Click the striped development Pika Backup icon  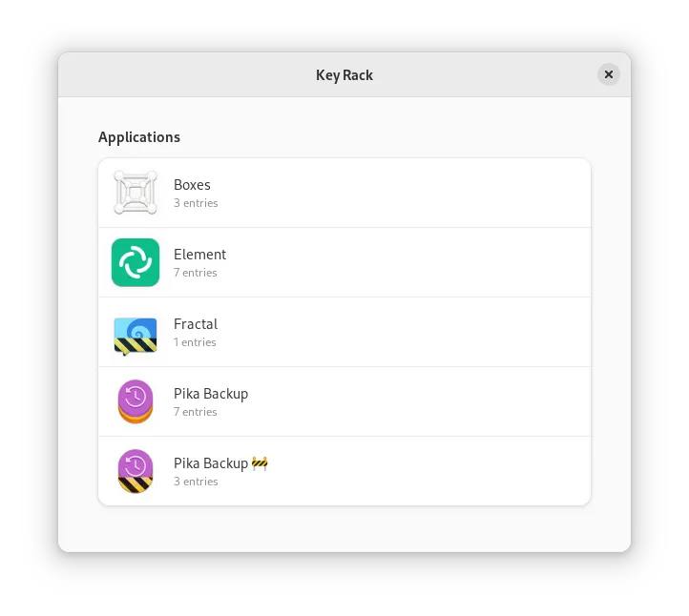[x=135, y=471]
